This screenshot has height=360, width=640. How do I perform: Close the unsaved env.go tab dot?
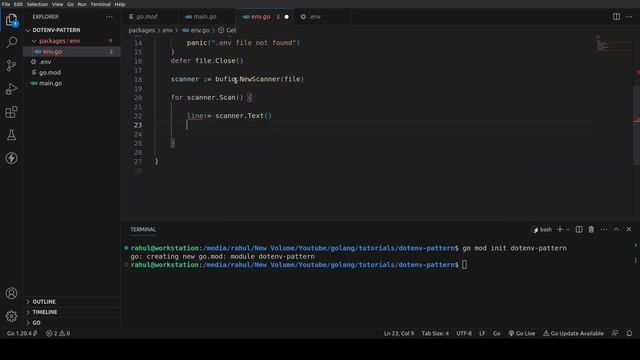[x=287, y=17]
